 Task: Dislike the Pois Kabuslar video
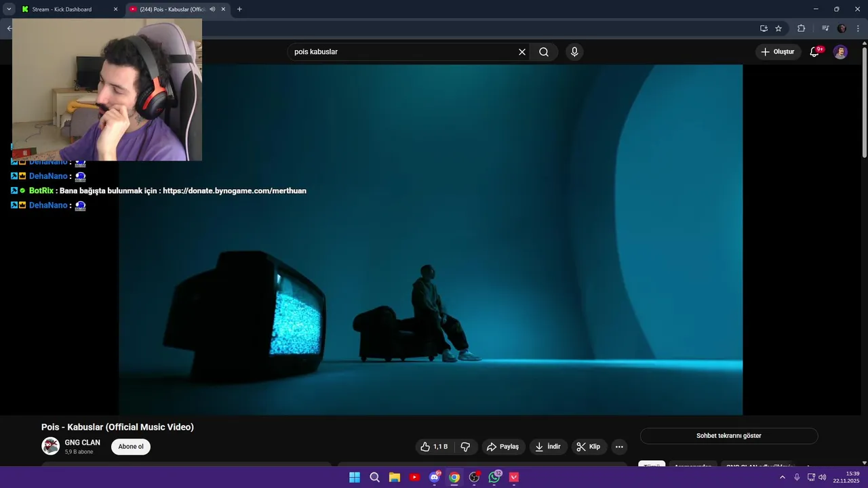click(x=465, y=447)
